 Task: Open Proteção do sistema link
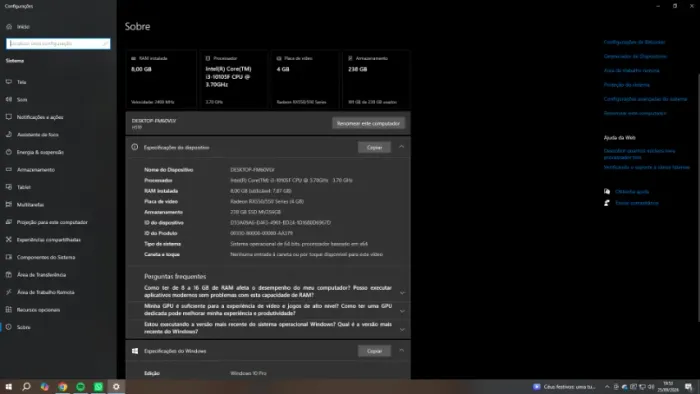pos(626,85)
